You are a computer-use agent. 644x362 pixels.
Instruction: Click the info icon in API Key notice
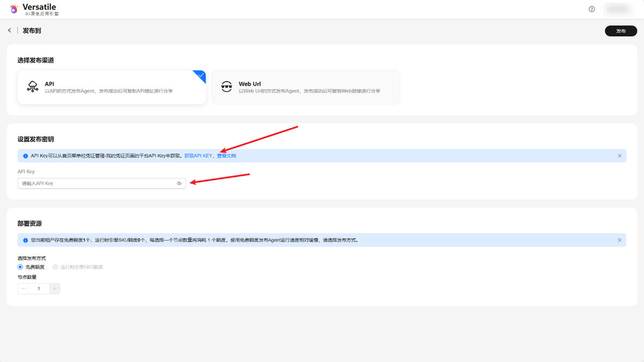click(x=25, y=156)
